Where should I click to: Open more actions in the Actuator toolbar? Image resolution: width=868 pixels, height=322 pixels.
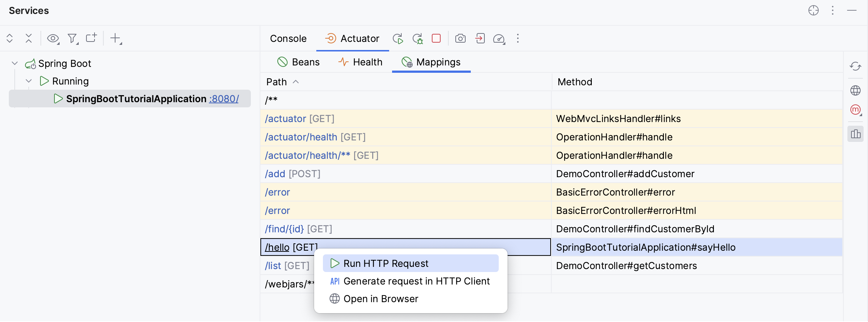pyautogui.click(x=518, y=38)
